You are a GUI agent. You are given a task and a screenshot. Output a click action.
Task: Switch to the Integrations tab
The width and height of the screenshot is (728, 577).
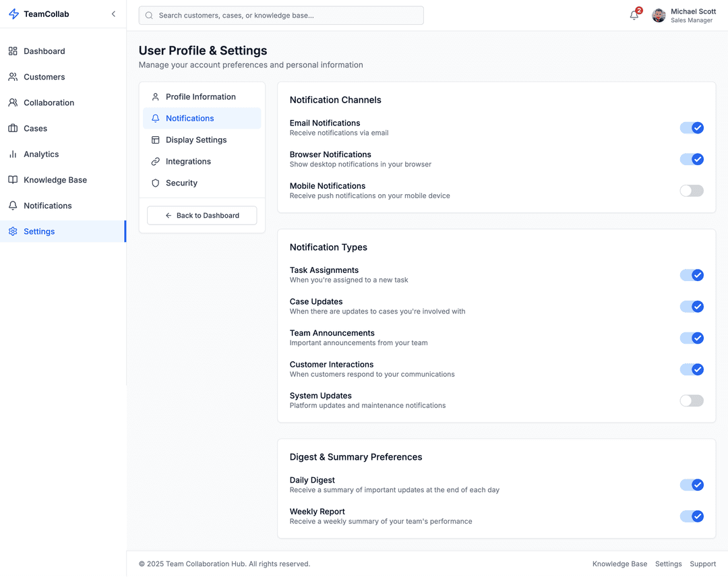(x=188, y=162)
